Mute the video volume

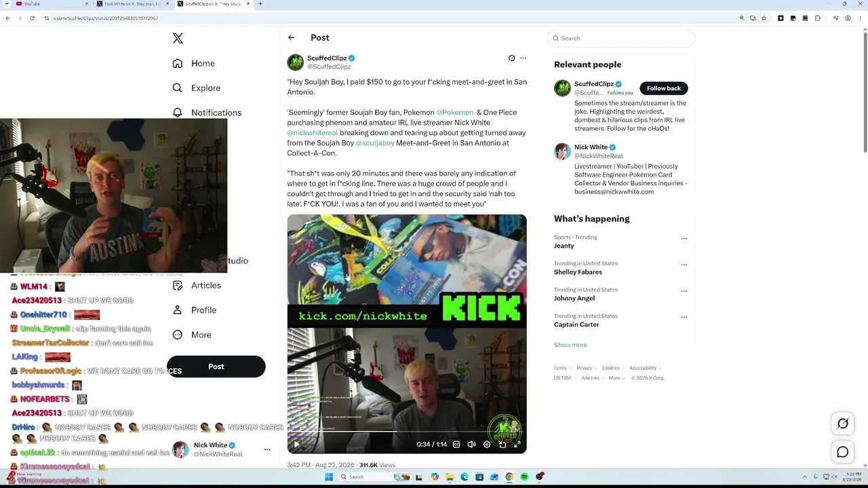click(x=472, y=445)
